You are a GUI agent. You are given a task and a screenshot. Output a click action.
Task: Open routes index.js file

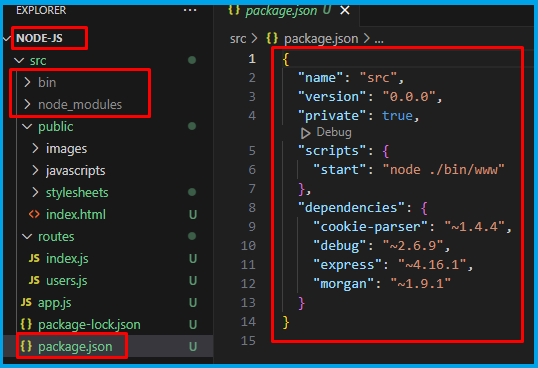(x=67, y=259)
